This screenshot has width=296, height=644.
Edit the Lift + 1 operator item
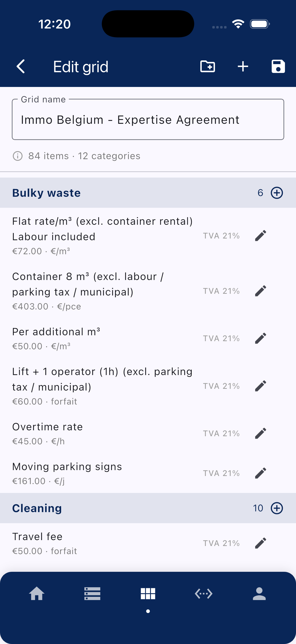pos(260,386)
